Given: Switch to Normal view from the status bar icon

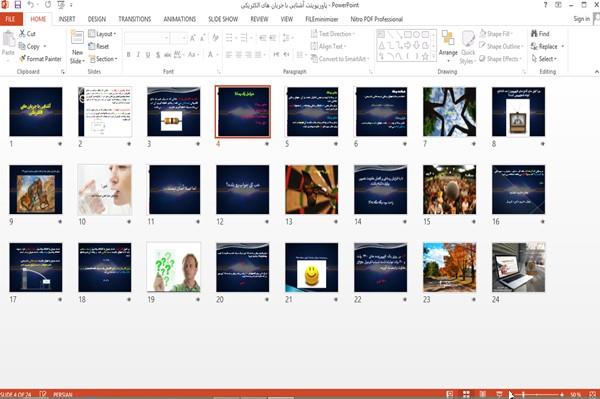Looking at the screenshot, I should tap(450, 394).
